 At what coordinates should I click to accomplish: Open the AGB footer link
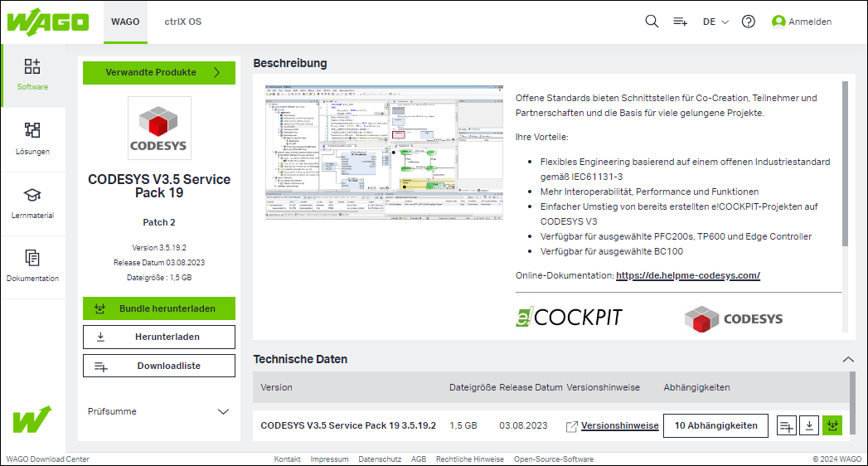coord(419,459)
